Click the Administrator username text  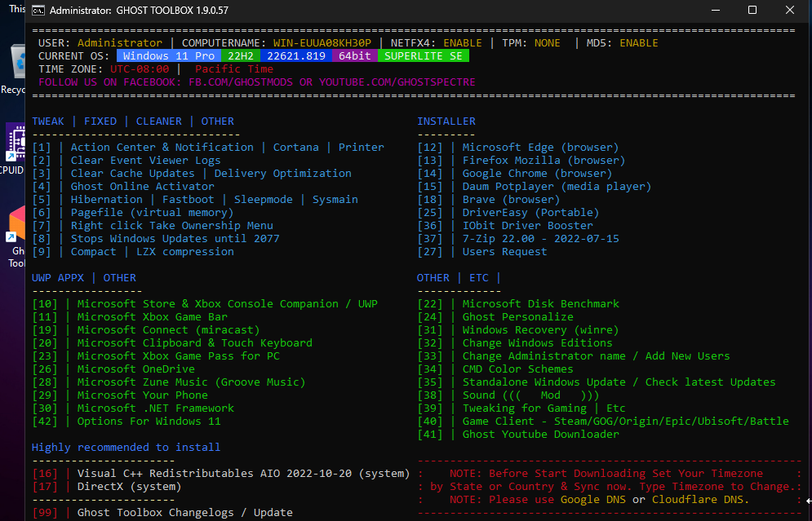pos(120,43)
